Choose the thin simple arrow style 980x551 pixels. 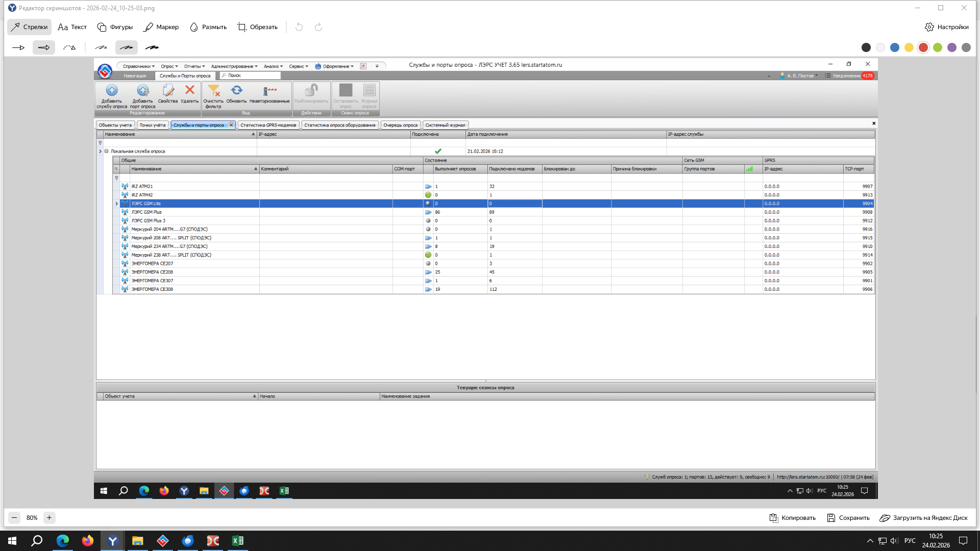click(18, 47)
